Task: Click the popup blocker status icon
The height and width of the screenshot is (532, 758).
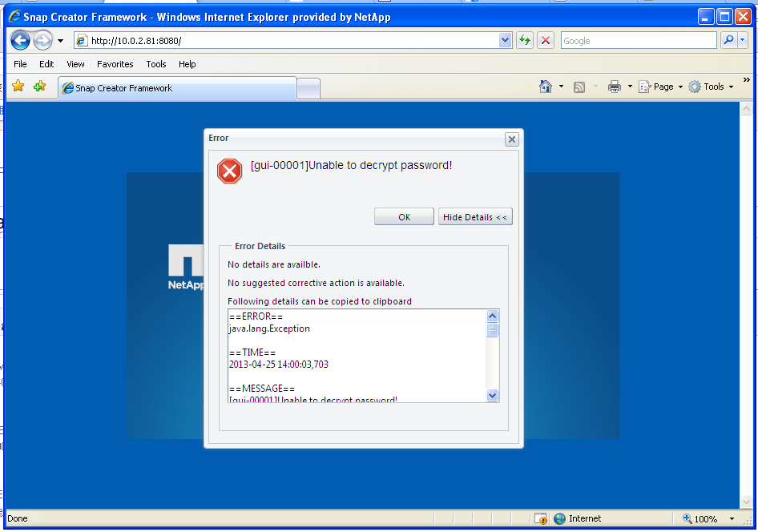Action: (541, 519)
